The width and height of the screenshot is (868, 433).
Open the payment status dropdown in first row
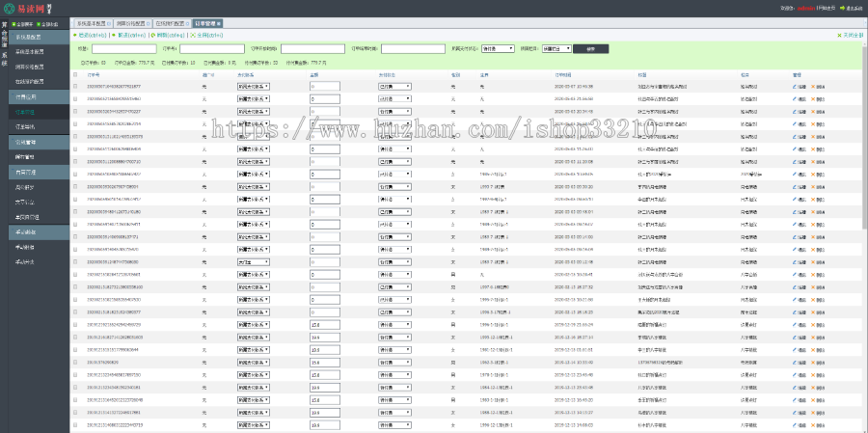pyautogui.click(x=394, y=86)
